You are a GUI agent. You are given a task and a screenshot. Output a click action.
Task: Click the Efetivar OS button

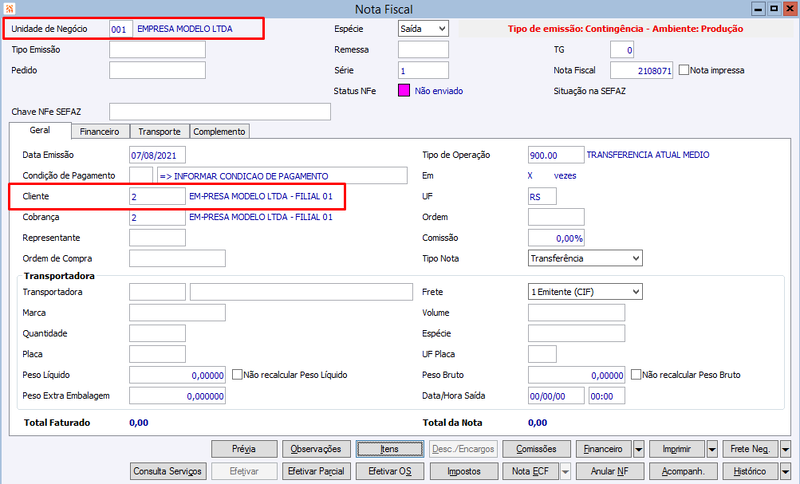(390, 471)
